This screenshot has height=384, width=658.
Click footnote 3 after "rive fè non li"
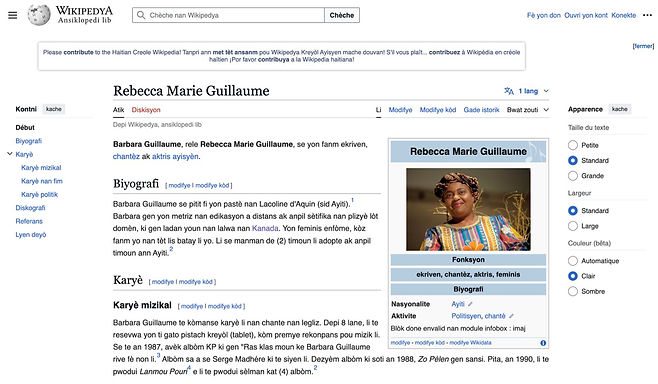[x=159, y=355]
